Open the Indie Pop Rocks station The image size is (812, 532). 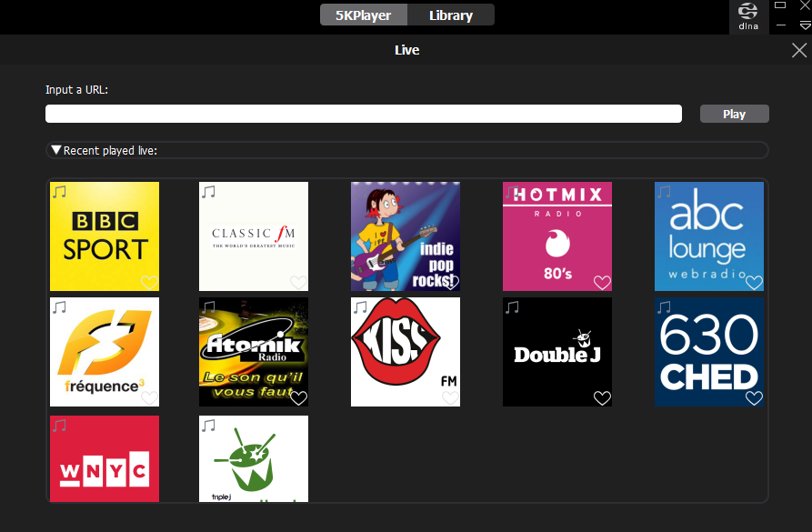tap(406, 235)
